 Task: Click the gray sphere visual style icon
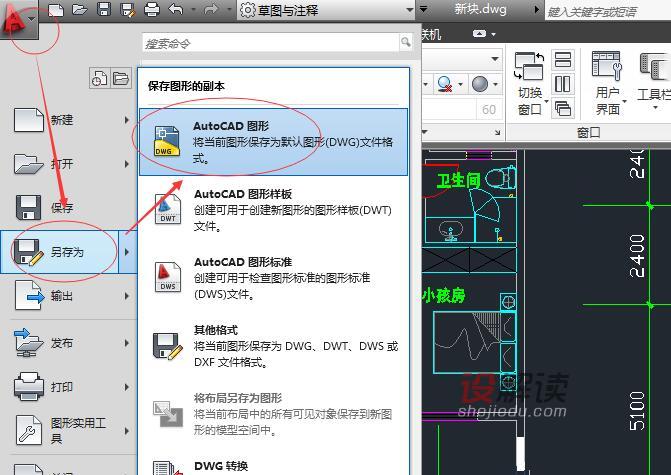(x=480, y=84)
